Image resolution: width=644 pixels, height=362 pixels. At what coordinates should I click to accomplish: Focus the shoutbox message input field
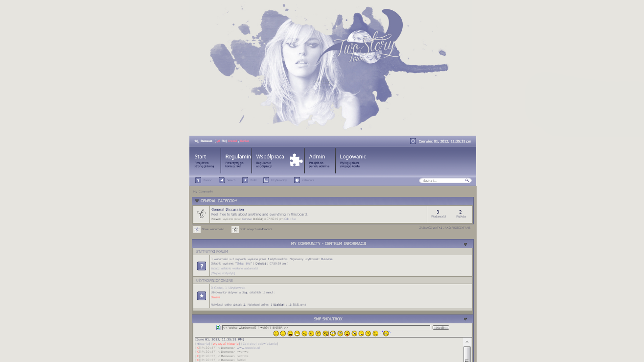[326, 327]
